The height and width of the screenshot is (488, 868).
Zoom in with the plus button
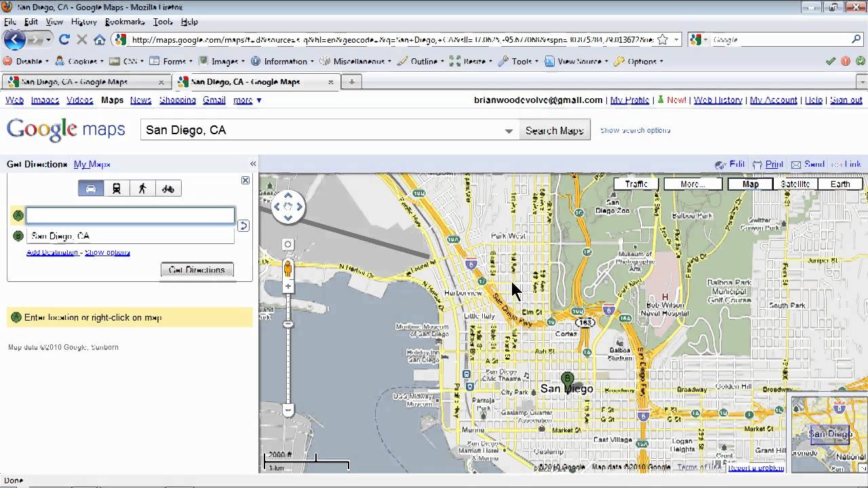288,287
